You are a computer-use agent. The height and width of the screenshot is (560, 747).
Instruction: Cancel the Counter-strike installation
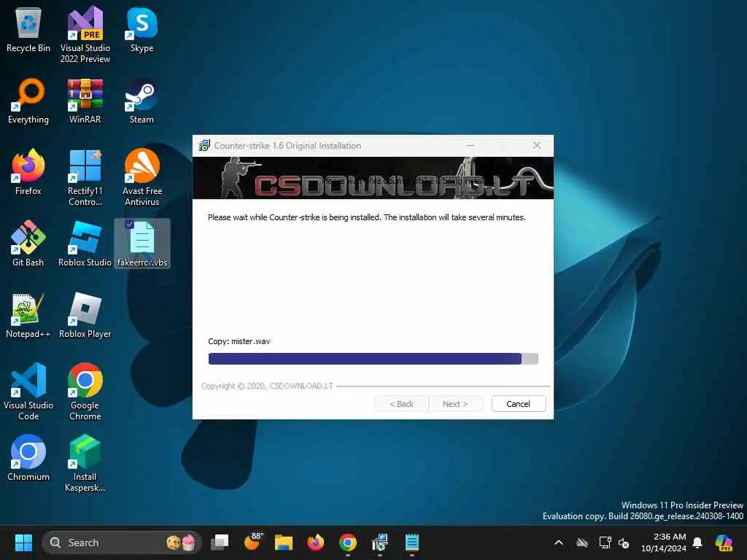pos(519,404)
